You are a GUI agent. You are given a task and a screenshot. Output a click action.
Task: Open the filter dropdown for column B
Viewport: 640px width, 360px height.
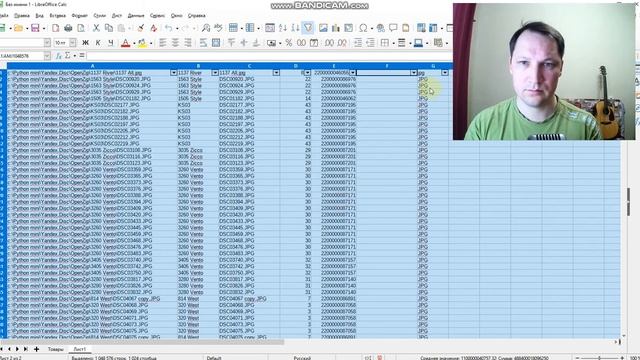pos(215,73)
